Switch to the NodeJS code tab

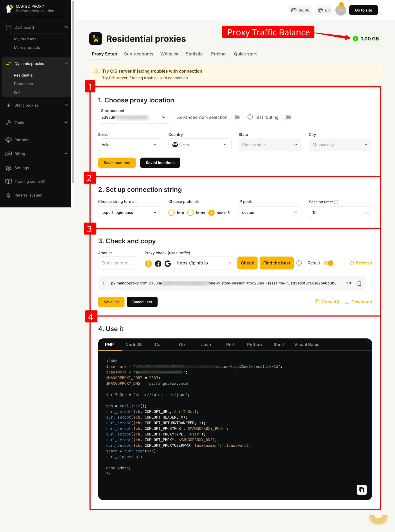pyautogui.click(x=133, y=345)
